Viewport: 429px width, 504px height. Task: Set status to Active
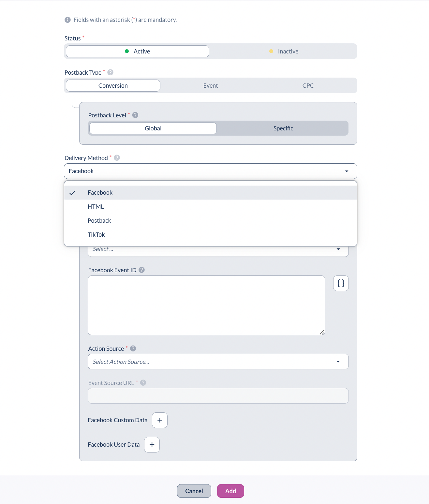click(138, 52)
